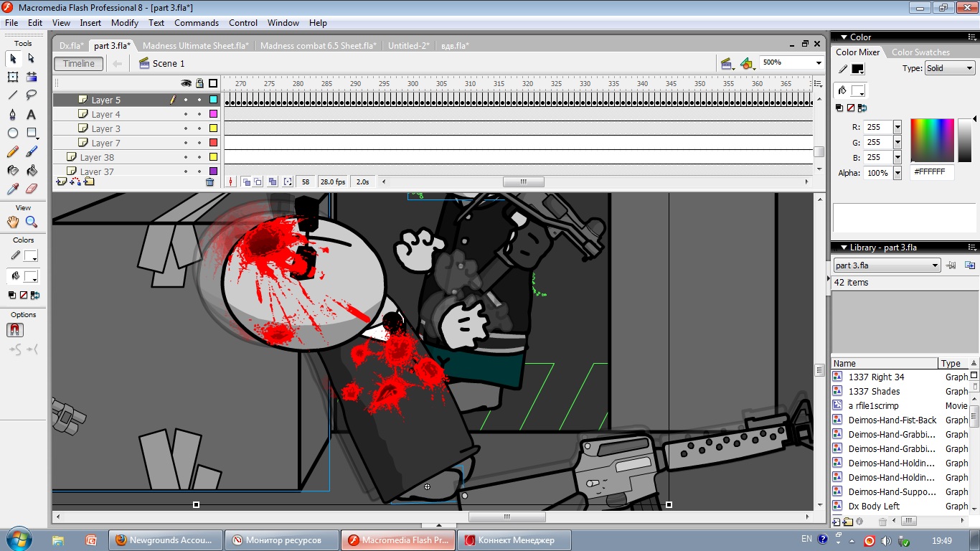Open the color Type Solid dropdown
The image size is (980, 551).
tap(949, 68)
